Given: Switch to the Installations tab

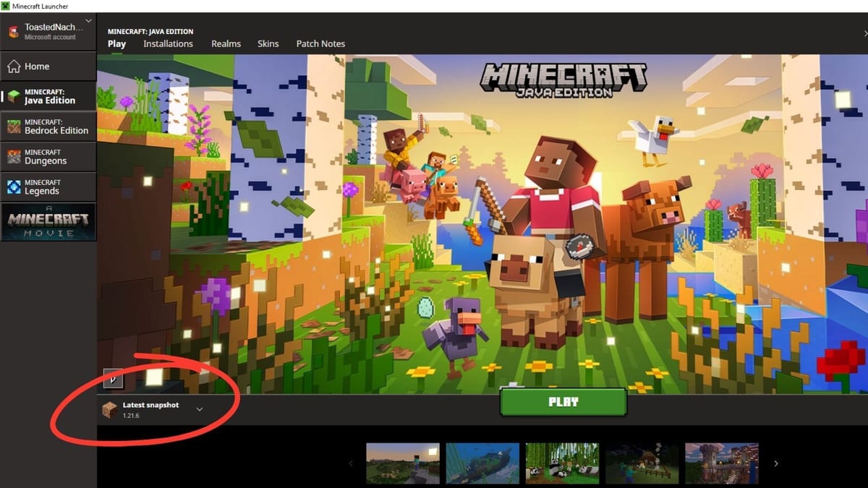Looking at the screenshot, I should tap(168, 43).
